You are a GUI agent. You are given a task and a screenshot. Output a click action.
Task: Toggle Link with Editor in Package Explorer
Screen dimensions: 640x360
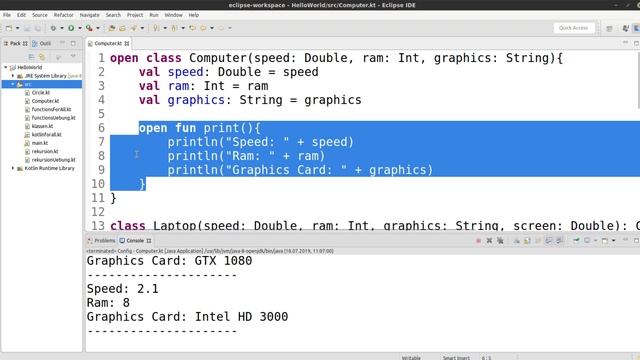coord(42,57)
